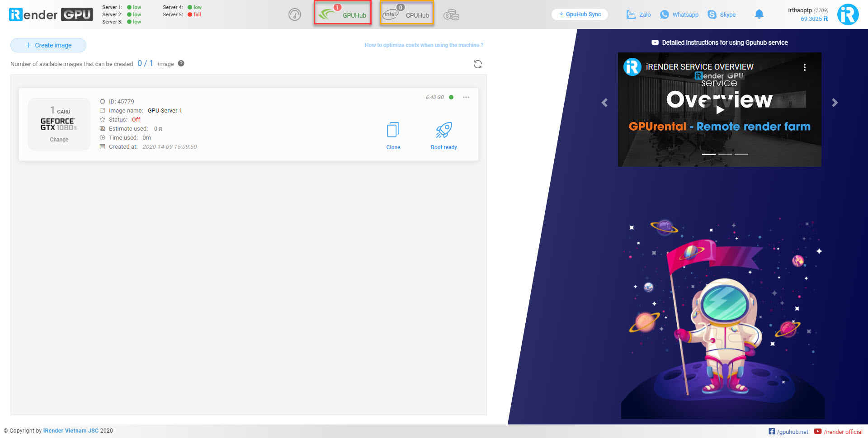Change the GeForce GTX 1080Ti card
Viewport: 868px width, 438px height.
pyautogui.click(x=59, y=140)
